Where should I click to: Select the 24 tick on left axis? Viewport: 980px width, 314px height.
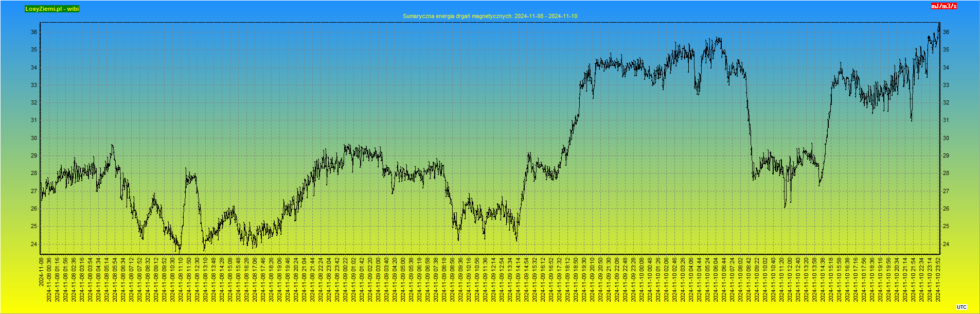click(x=34, y=244)
